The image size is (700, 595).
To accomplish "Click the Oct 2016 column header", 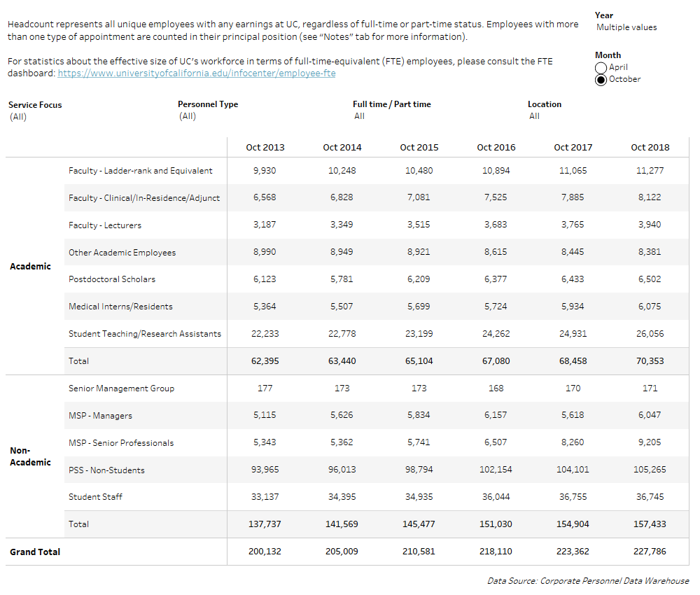I will tap(496, 148).
